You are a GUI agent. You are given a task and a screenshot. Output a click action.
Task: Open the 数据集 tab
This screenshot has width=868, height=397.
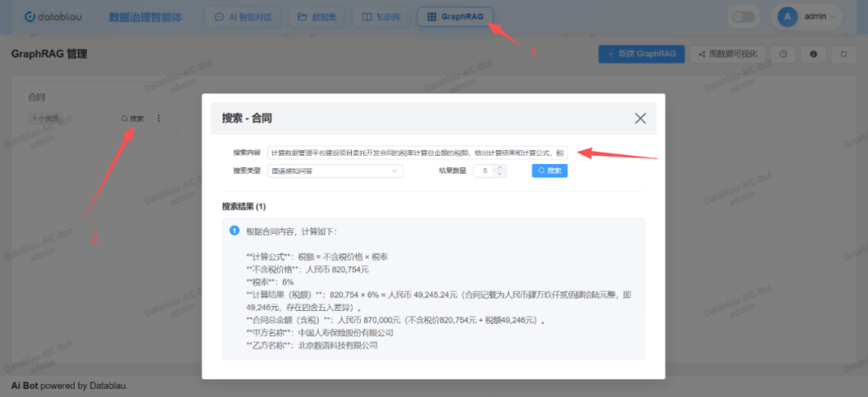click(x=317, y=16)
